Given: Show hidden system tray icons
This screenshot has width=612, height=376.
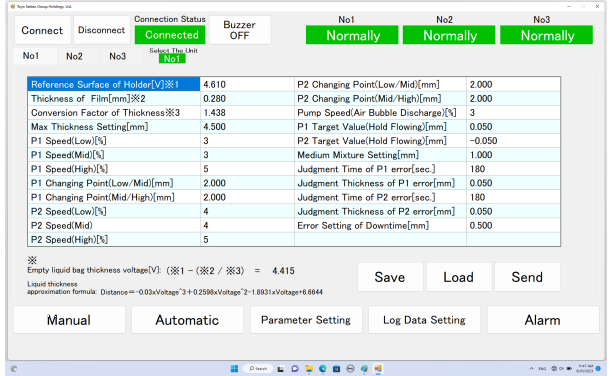Looking at the screenshot, I should pos(531,369).
